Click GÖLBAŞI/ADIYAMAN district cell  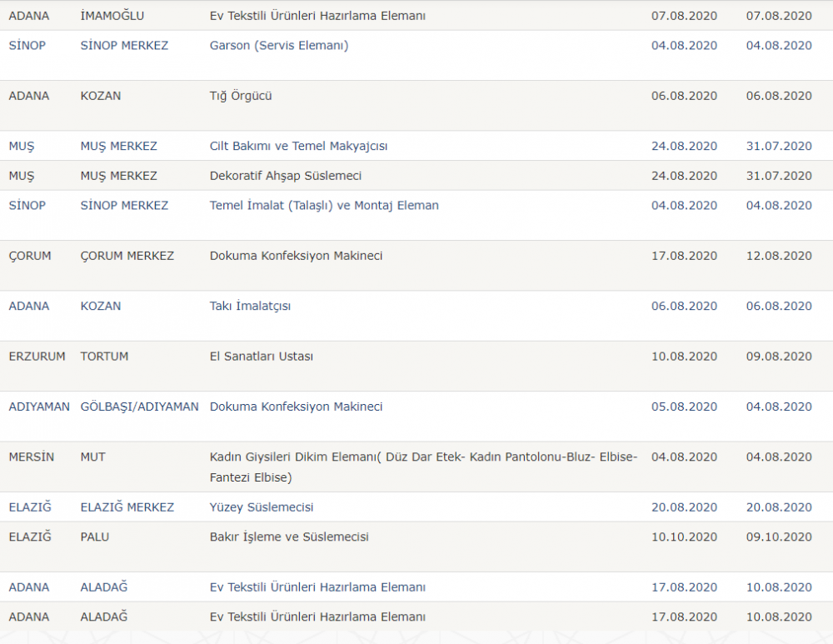click(x=139, y=407)
